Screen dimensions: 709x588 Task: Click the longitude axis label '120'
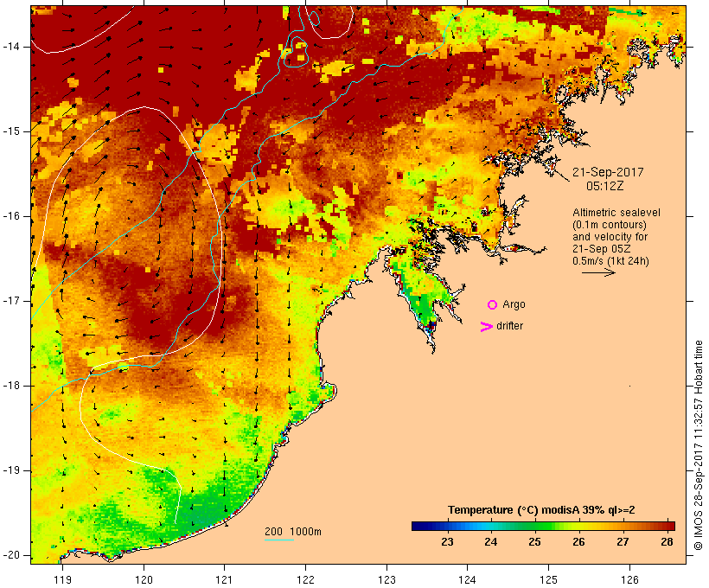click(144, 579)
